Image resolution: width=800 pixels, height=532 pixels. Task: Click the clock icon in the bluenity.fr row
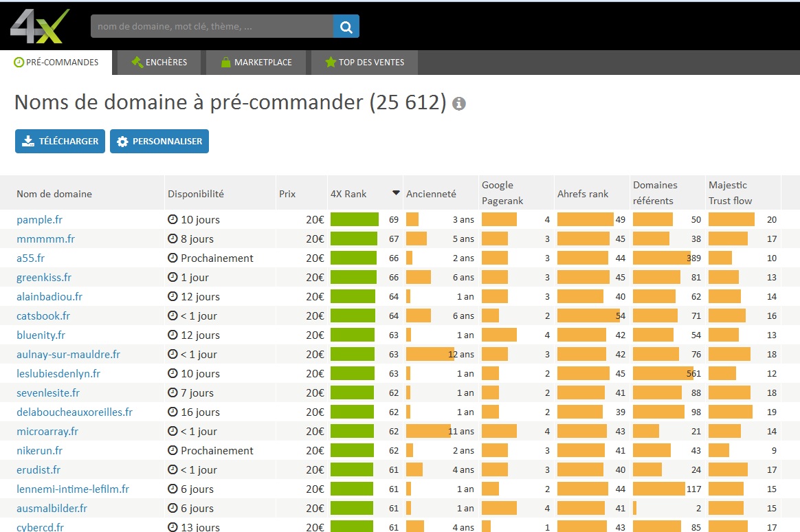tap(173, 335)
